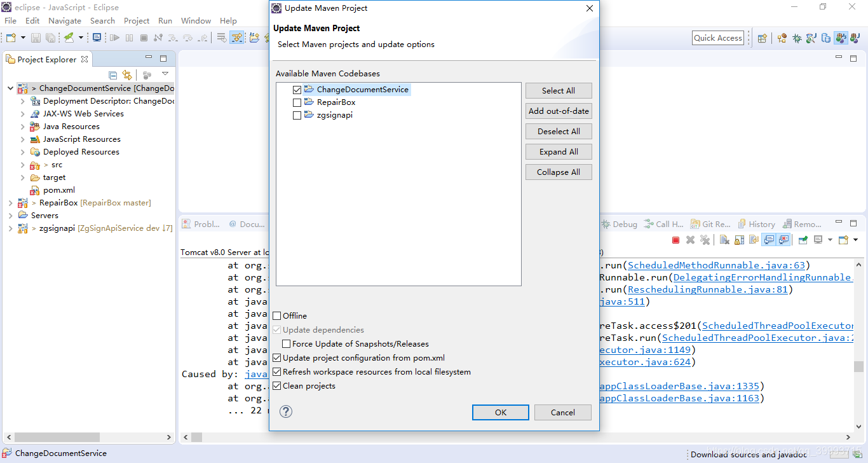Switch to the Debug perspective bug icon
This screenshot has width=868, height=463.
pos(797,38)
